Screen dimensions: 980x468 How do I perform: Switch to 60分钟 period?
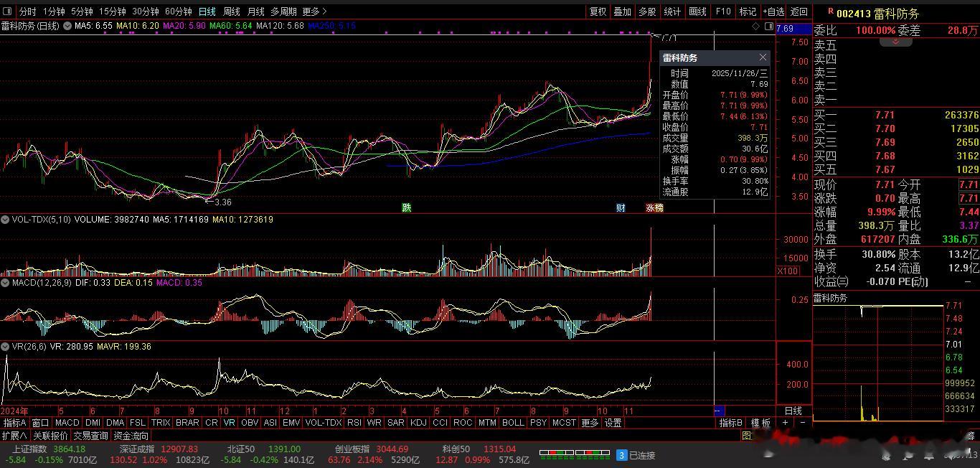pos(178,11)
